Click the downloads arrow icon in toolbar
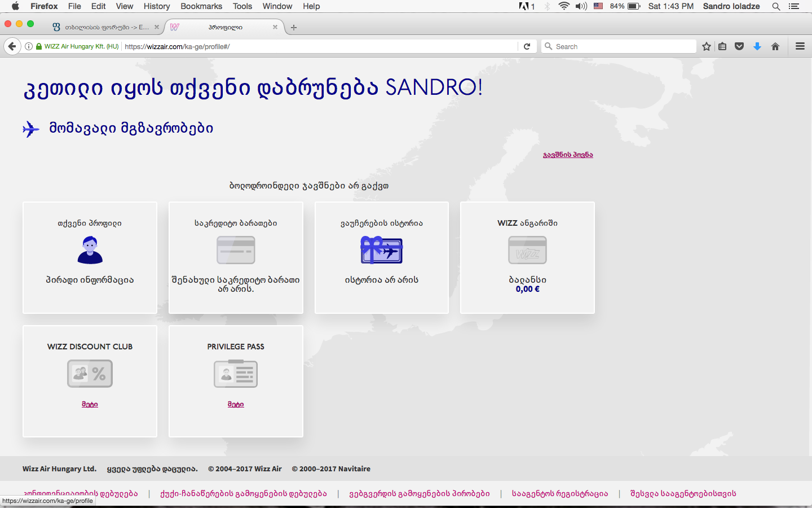Image resolution: width=812 pixels, height=508 pixels. coord(757,46)
